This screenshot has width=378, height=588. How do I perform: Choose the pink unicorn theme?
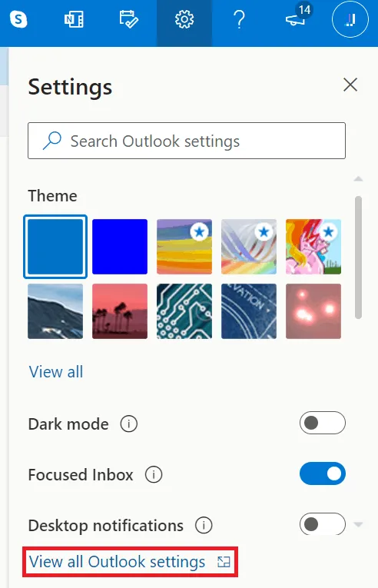click(313, 247)
